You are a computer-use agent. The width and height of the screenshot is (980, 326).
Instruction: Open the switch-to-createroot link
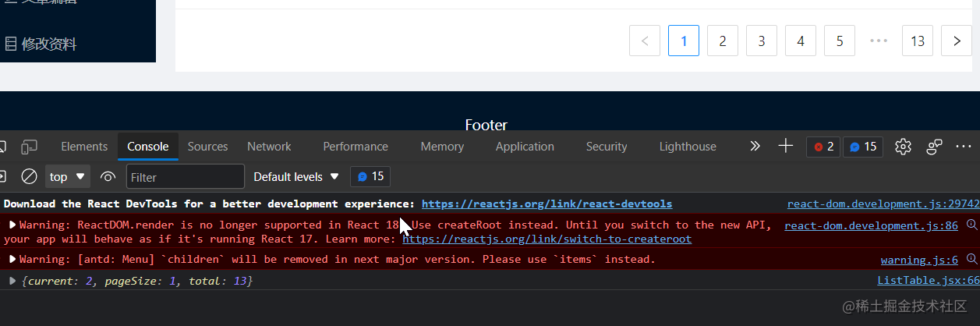547,239
